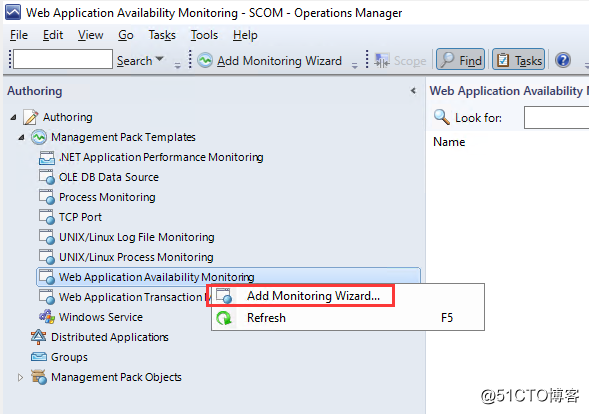Select TCP Port template

(80, 217)
